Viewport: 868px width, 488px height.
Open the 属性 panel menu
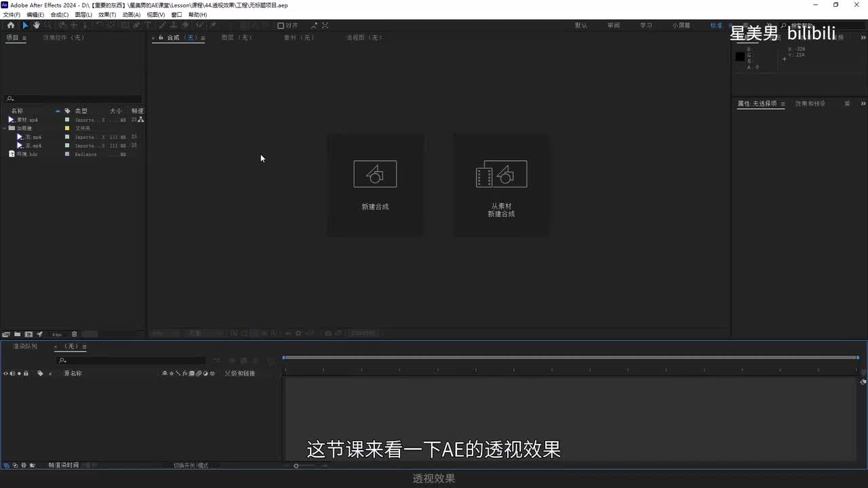click(x=783, y=104)
